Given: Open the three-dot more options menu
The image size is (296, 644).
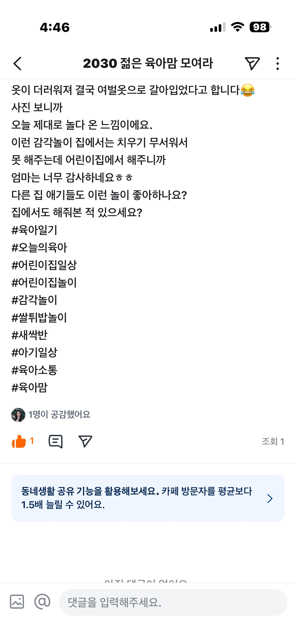Looking at the screenshot, I should coord(277,64).
